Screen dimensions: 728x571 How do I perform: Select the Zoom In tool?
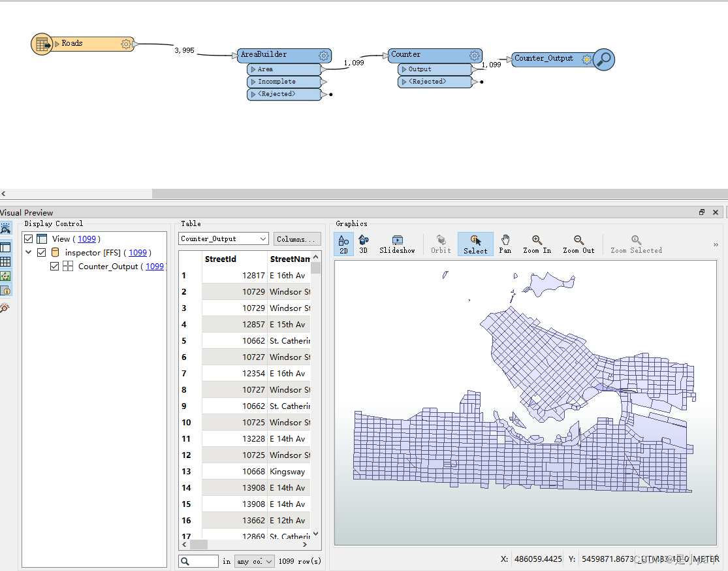537,244
